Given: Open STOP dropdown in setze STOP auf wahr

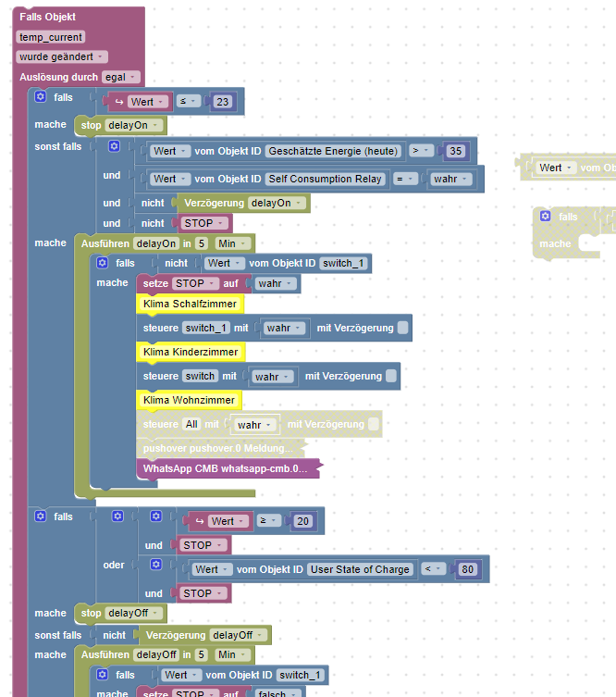Looking at the screenshot, I should click(195, 283).
